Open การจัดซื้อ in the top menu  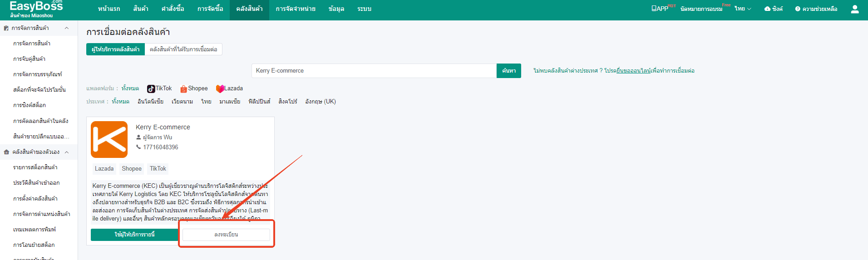click(x=210, y=9)
